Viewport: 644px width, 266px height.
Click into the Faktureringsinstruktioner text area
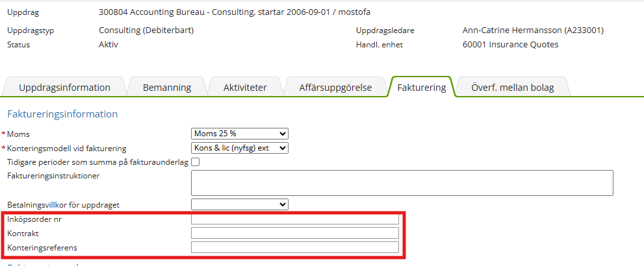(x=402, y=183)
